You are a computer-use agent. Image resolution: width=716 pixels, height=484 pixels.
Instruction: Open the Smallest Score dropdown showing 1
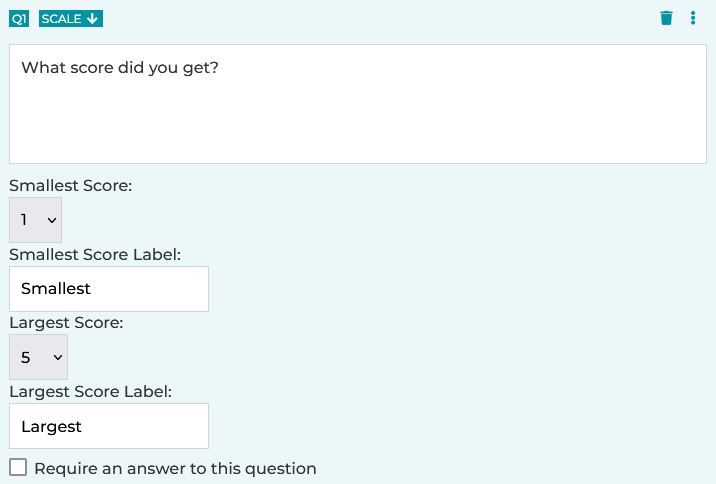pyautogui.click(x=36, y=220)
